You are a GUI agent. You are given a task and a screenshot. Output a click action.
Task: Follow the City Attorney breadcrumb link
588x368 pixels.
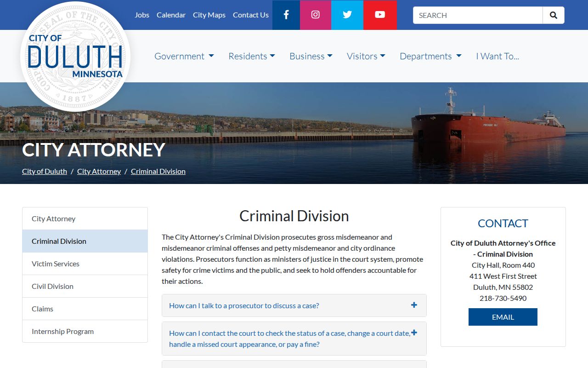tap(99, 171)
